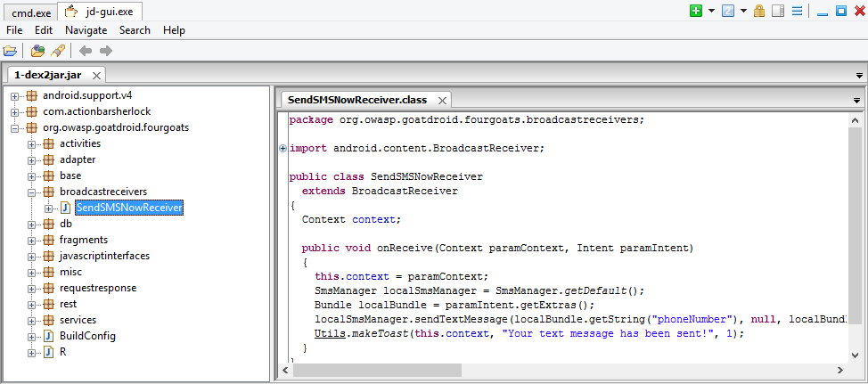Expand the import statements fold marker
Screen dimensions: 868x384
tap(283, 148)
